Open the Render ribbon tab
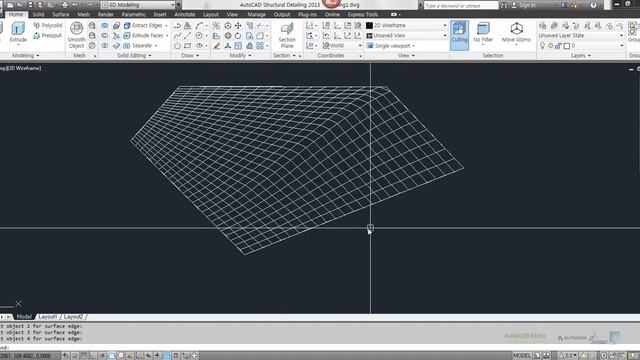Screen dimensions: 640x360 (x=106, y=14)
